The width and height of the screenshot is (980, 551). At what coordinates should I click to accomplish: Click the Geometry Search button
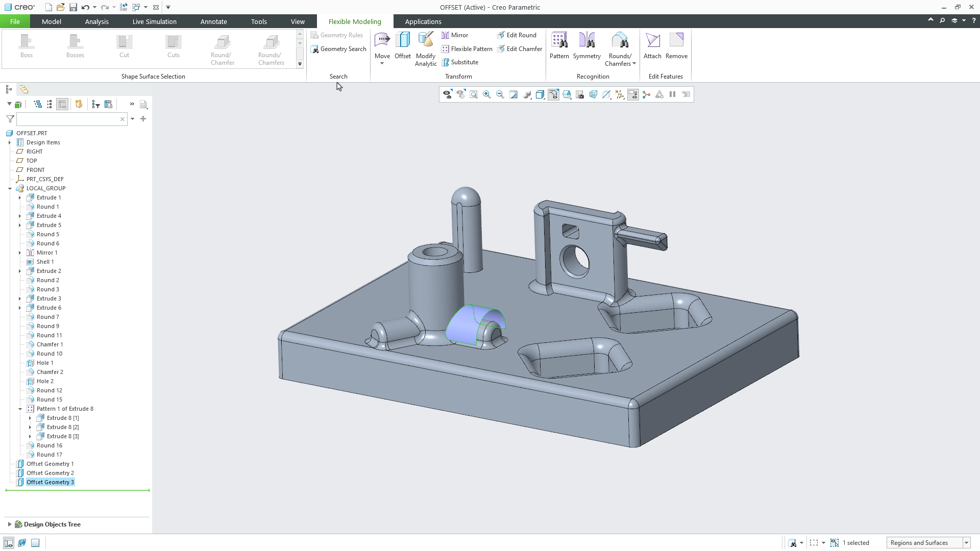coord(338,49)
